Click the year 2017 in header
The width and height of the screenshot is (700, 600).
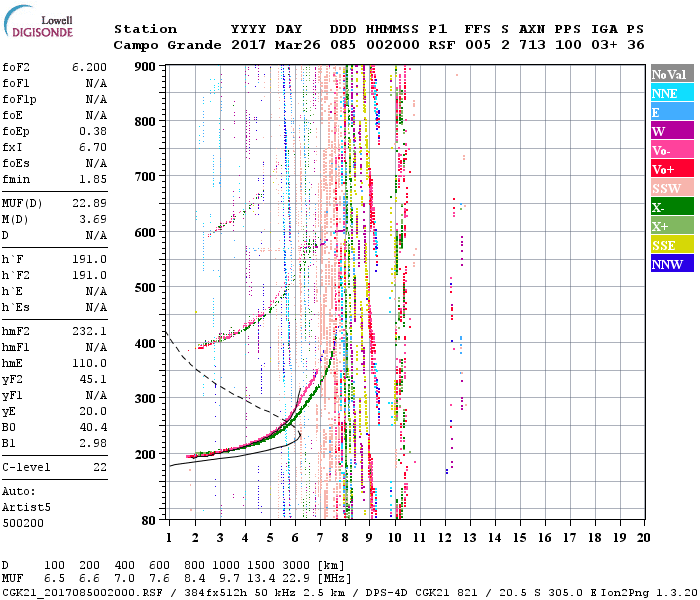[248, 45]
